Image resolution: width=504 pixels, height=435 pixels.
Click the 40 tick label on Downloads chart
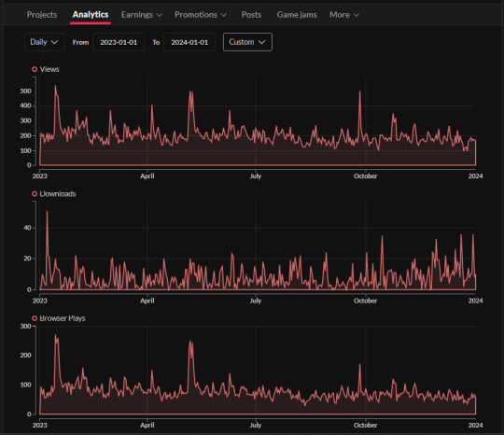[x=27, y=228]
